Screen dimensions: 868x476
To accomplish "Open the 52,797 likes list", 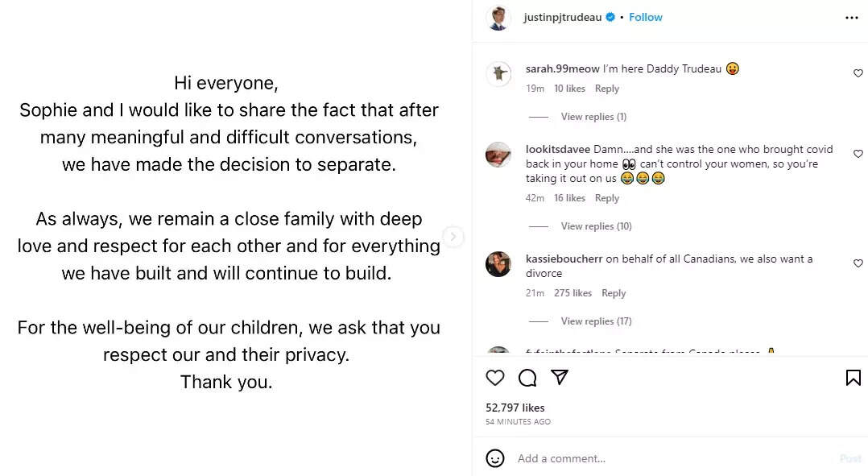I will (515, 408).
